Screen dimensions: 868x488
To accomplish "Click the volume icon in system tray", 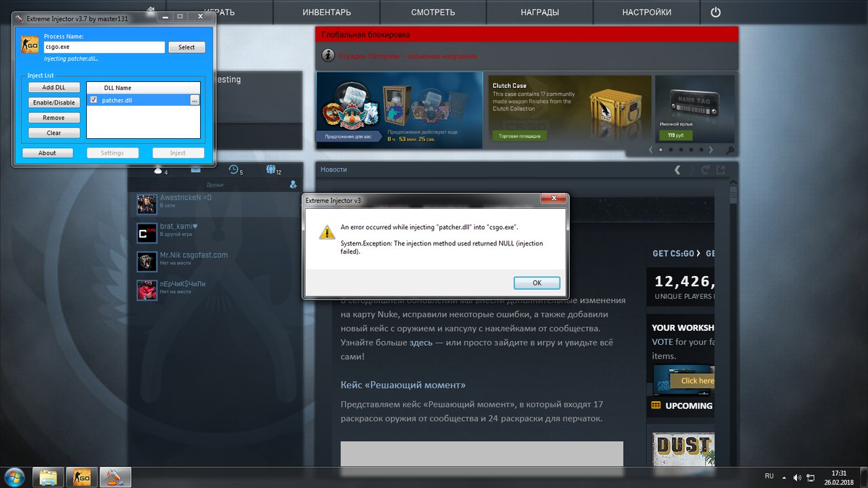I will coord(797,477).
